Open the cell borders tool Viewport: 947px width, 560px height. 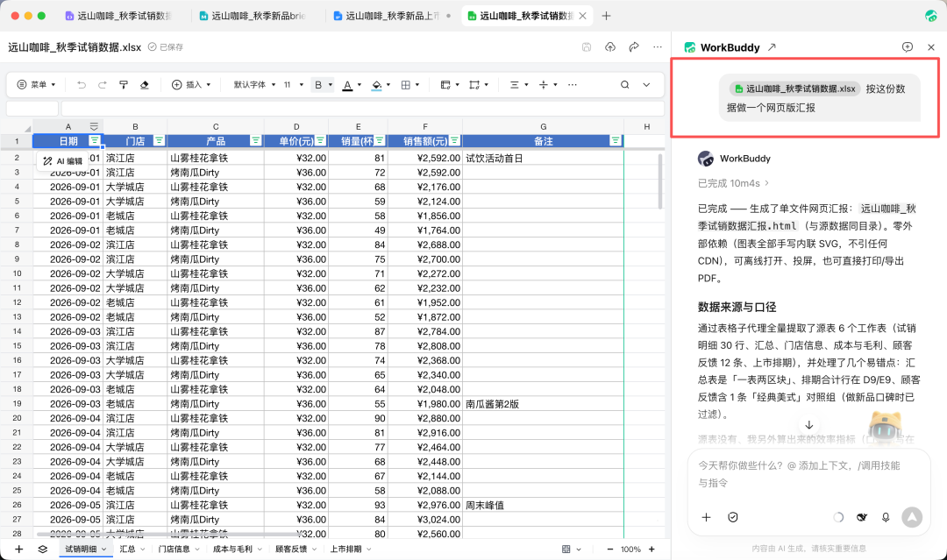pos(407,85)
